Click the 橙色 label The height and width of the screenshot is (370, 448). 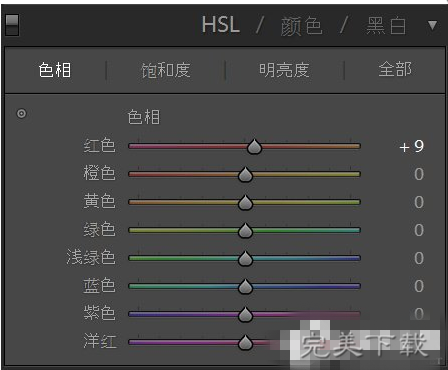point(99,174)
